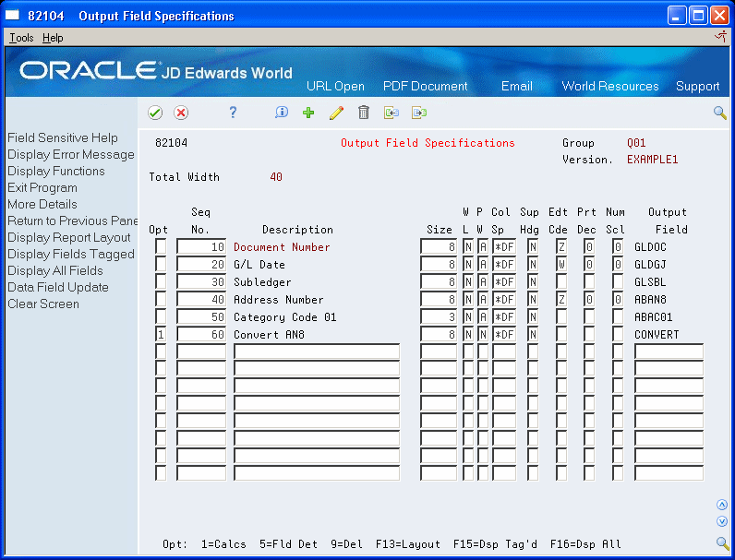The image size is (735, 560).
Task: Click the trash can delete icon
Action: pyautogui.click(x=364, y=113)
